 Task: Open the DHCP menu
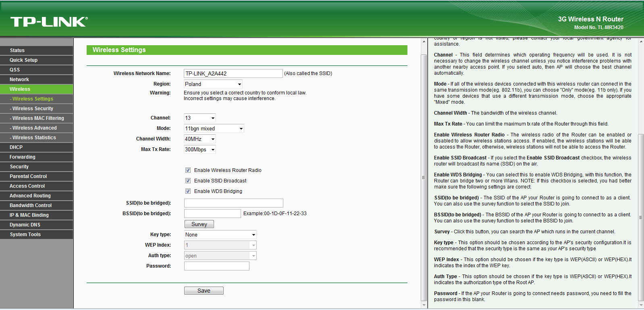(x=37, y=147)
